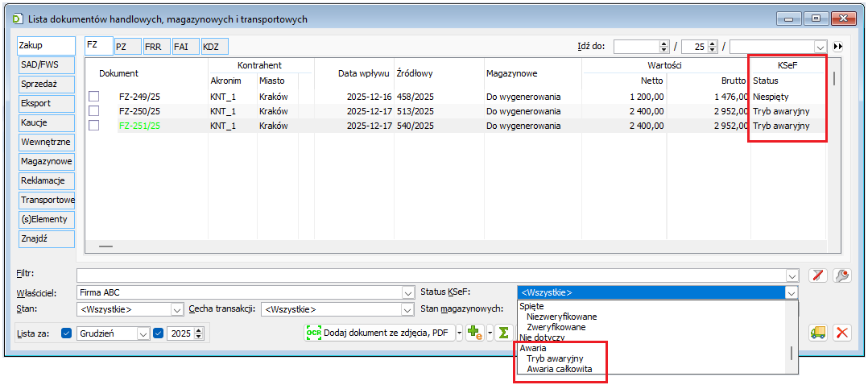Toggle the year checkbox next to 2025
This screenshot has width=868, height=385.
click(x=159, y=333)
